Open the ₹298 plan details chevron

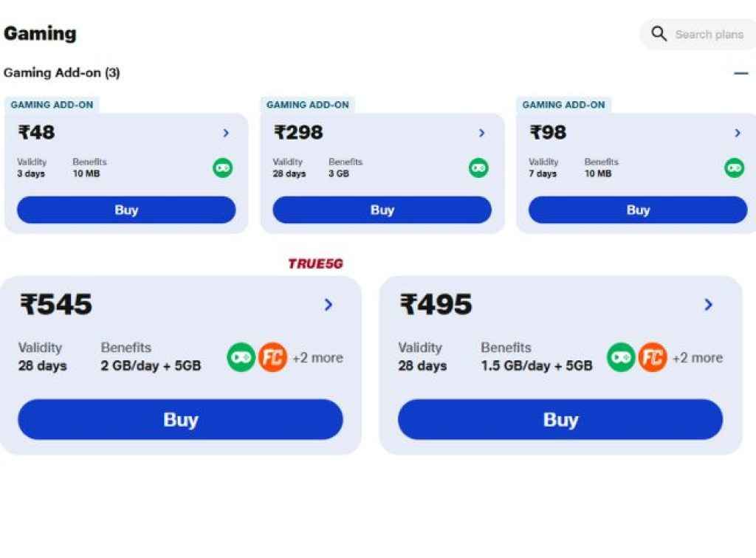tap(482, 133)
